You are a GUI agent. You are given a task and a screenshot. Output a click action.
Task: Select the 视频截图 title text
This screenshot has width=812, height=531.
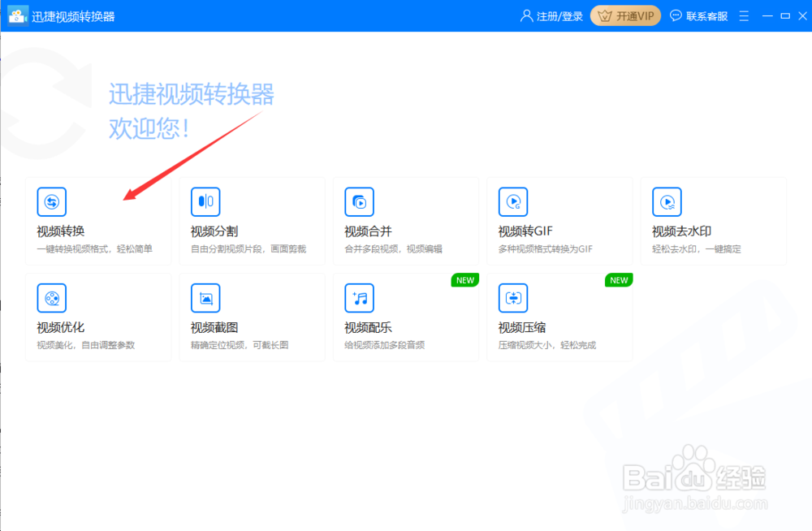click(x=214, y=327)
